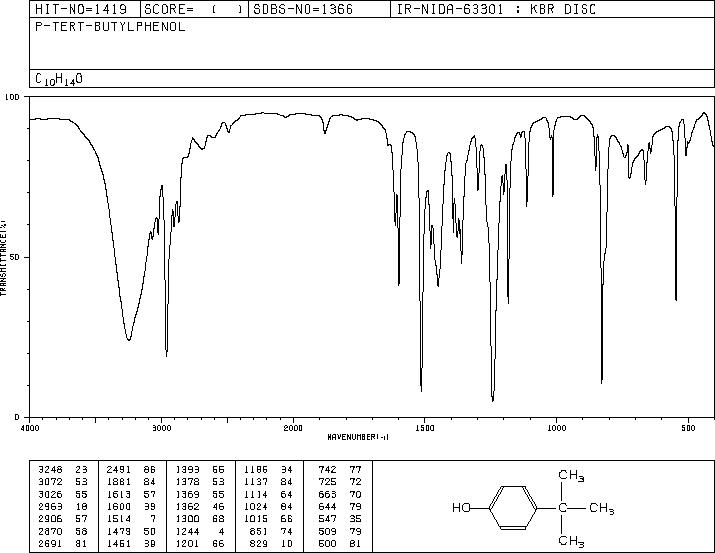Image resolution: width=715 pixels, height=553 pixels.
Task: Select the 1514 peak entry in table
Action: [x=131, y=519]
